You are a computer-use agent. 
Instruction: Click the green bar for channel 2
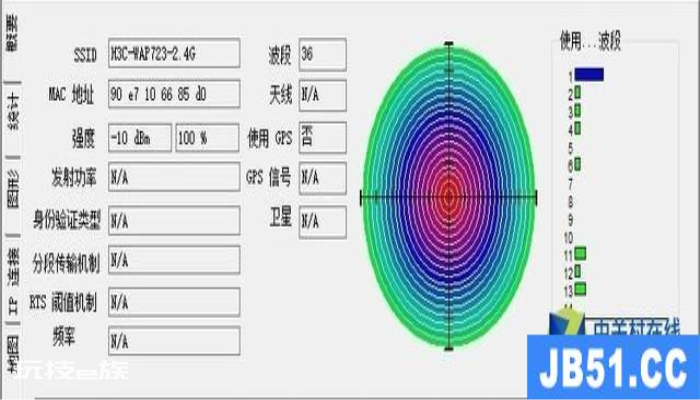point(578,92)
